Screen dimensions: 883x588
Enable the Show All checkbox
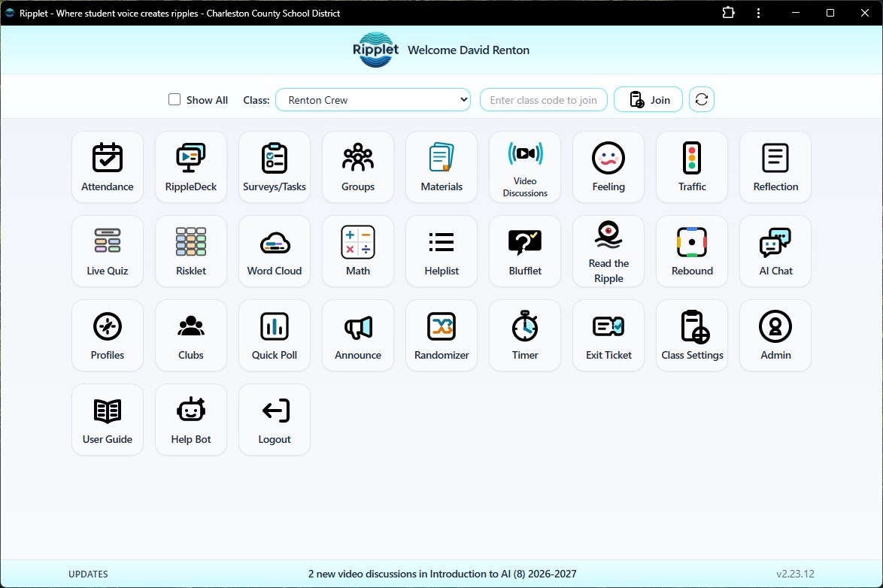point(174,100)
